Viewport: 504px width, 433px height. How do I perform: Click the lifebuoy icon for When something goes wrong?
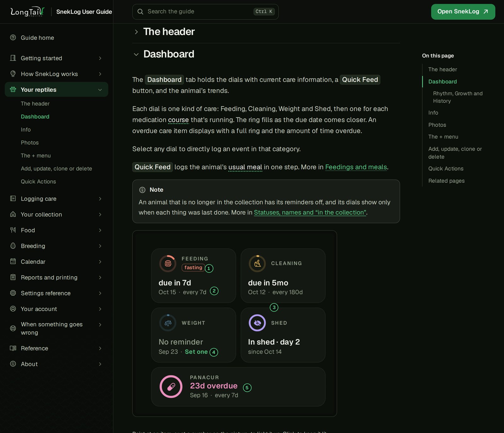[x=13, y=328]
